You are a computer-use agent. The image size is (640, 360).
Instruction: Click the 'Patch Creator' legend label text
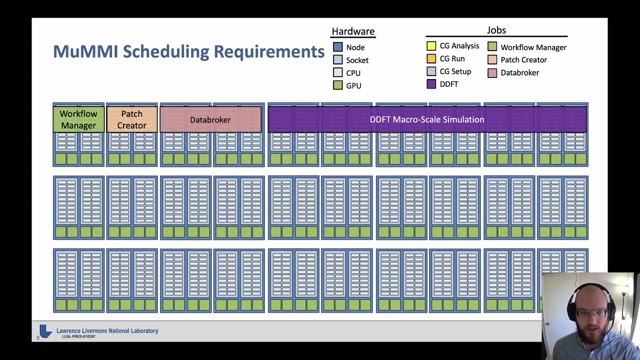click(524, 60)
